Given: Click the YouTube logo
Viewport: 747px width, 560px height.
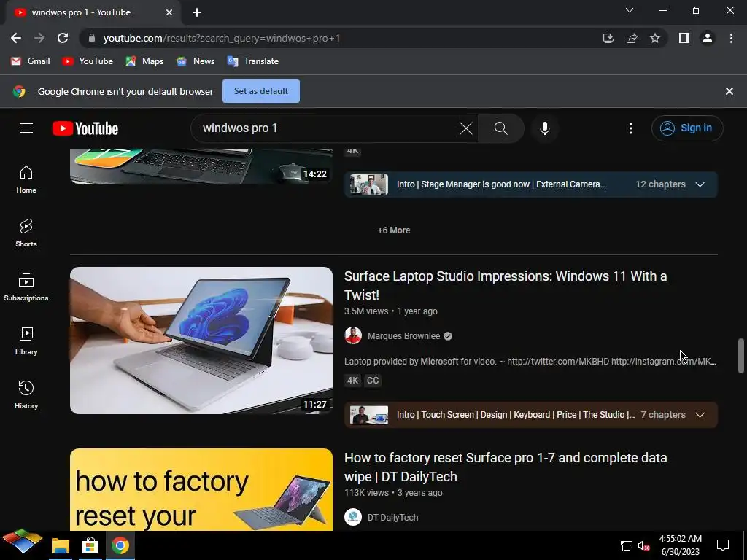Looking at the screenshot, I should 85,128.
